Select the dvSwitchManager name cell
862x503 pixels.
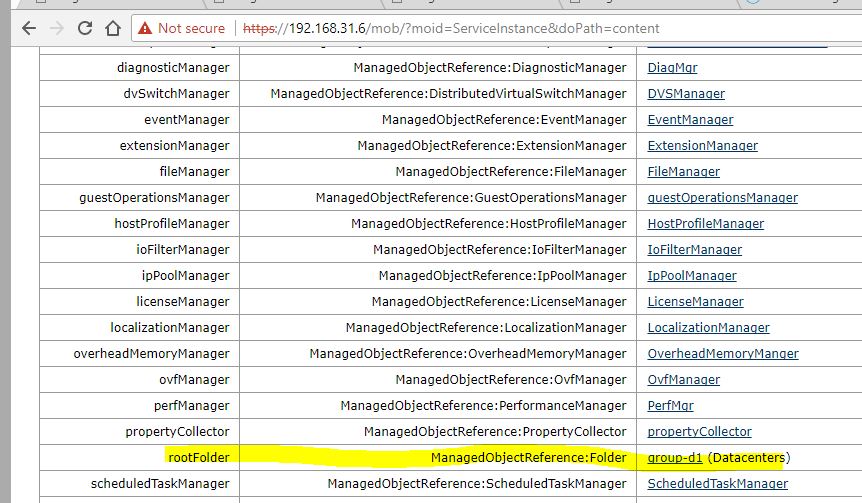pos(140,93)
